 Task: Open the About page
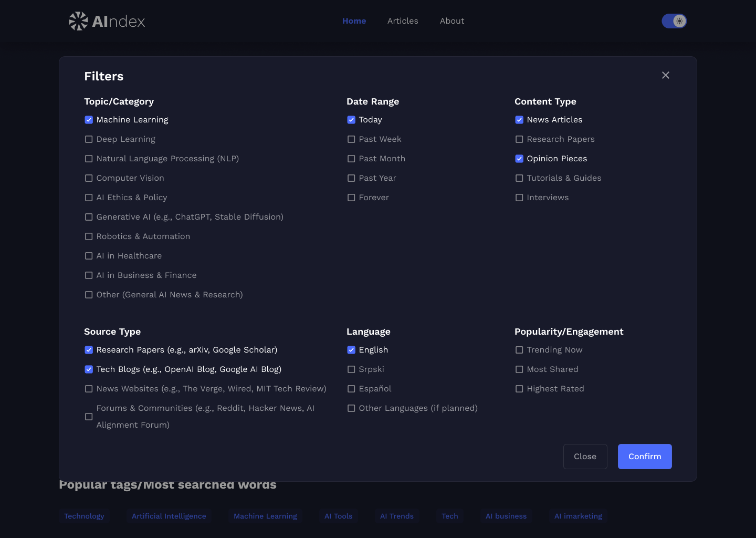point(451,21)
